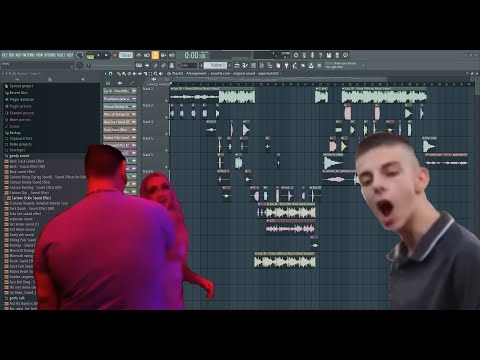Click the view mixer icon
Image resolution: width=480 pixels, height=360 pixels.
(262, 65)
